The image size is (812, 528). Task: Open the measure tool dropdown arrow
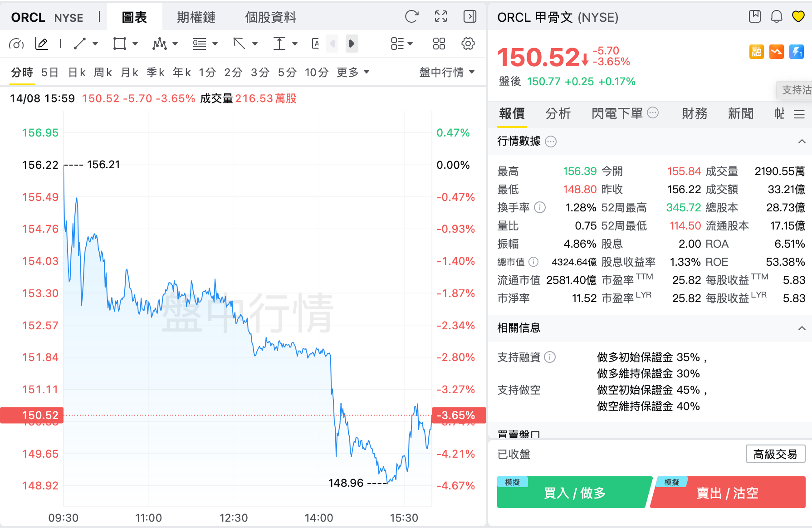tap(295, 44)
